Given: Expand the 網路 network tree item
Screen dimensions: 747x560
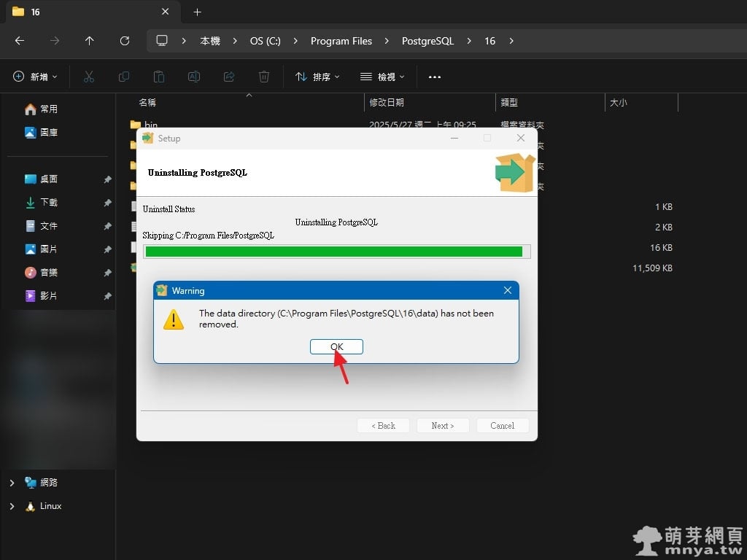Looking at the screenshot, I should coord(12,483).
